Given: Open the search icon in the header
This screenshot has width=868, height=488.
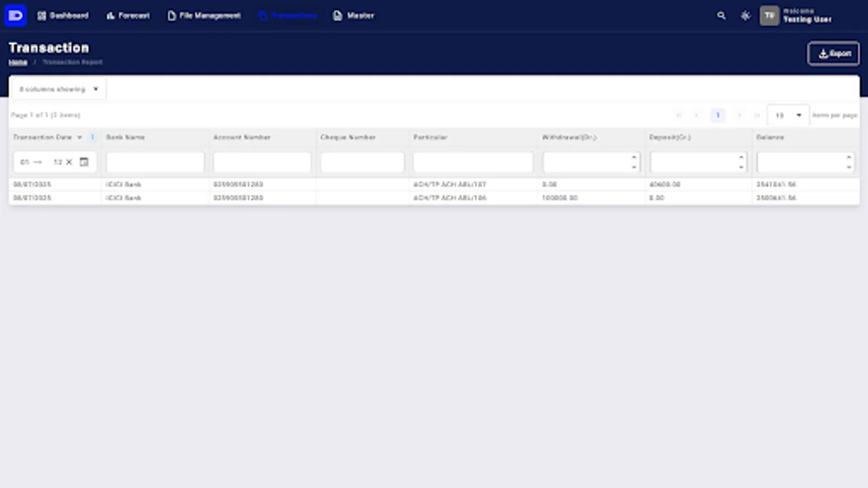Looking at the screenshot, I should (721, 16).
